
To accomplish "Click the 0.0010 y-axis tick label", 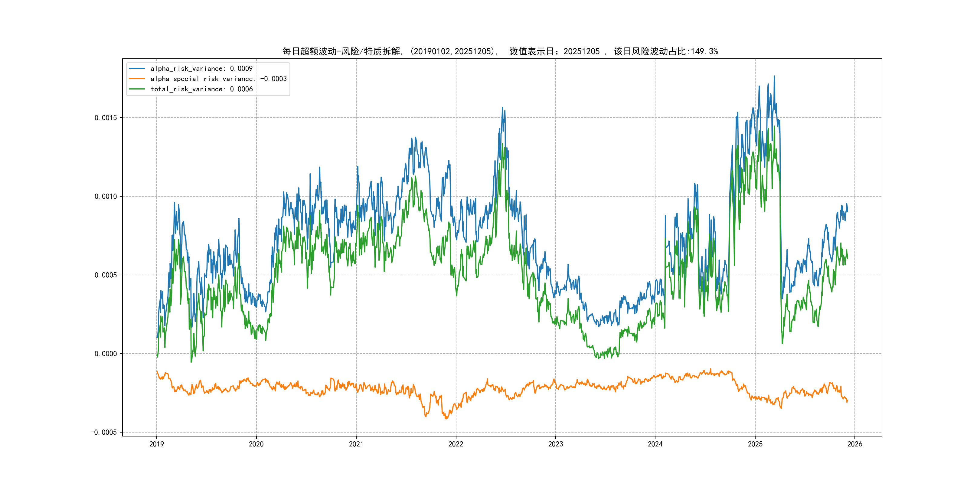I will 106,196.
